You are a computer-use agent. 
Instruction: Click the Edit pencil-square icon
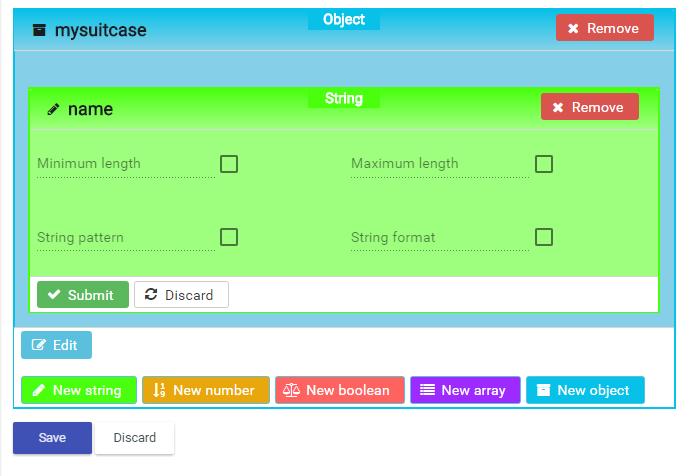(38, 345)
